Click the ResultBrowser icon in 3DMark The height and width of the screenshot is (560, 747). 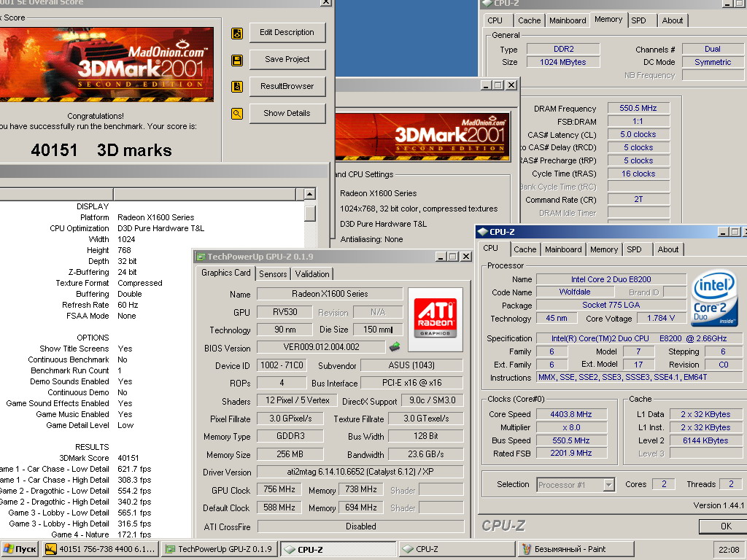coord(237,87)
